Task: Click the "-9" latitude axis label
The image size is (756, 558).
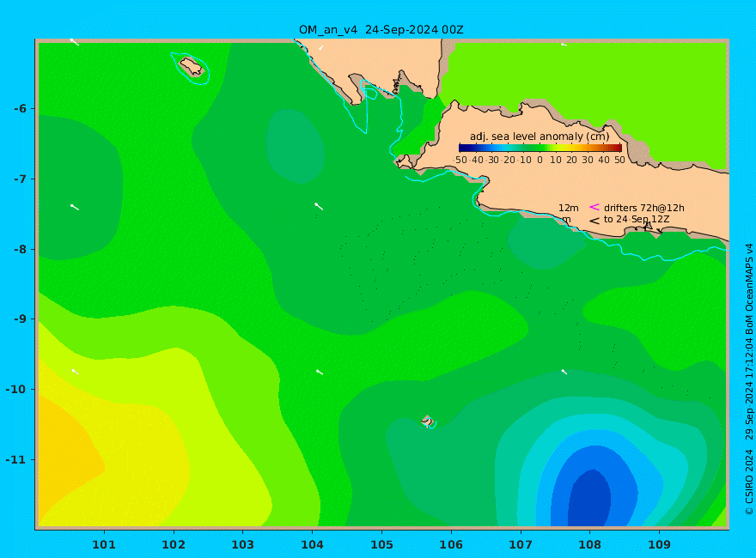Action: point(20,319)
